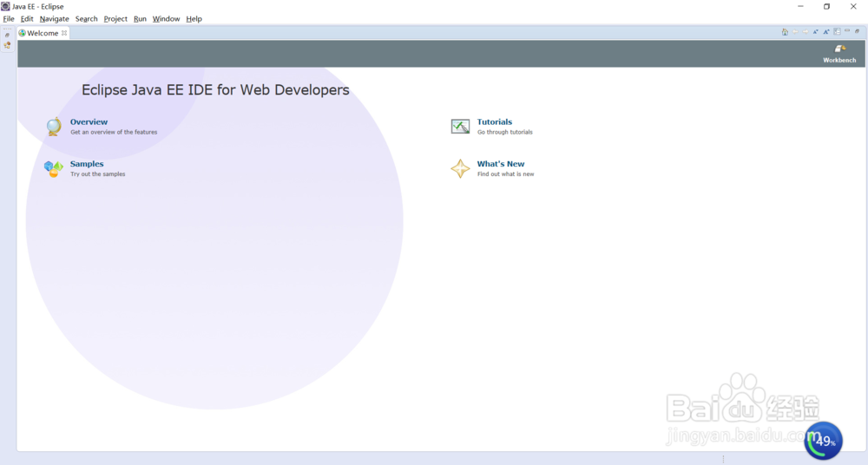Screen dimensions: 868x465
Task: Click the globe icon beside Overview
Action: pyautogui.click(x=54, y=126)
